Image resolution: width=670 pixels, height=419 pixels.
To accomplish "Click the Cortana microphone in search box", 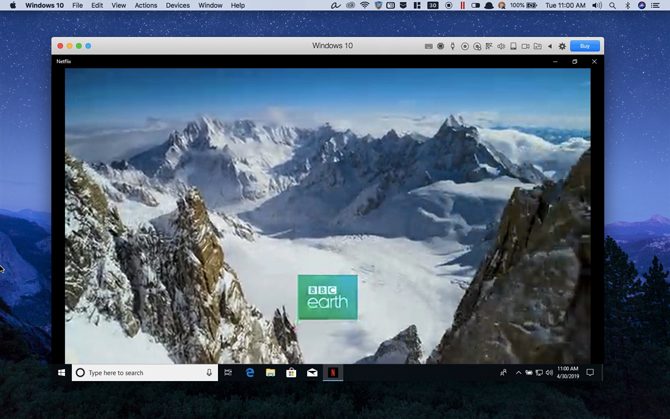I will (x=209, y=372).
